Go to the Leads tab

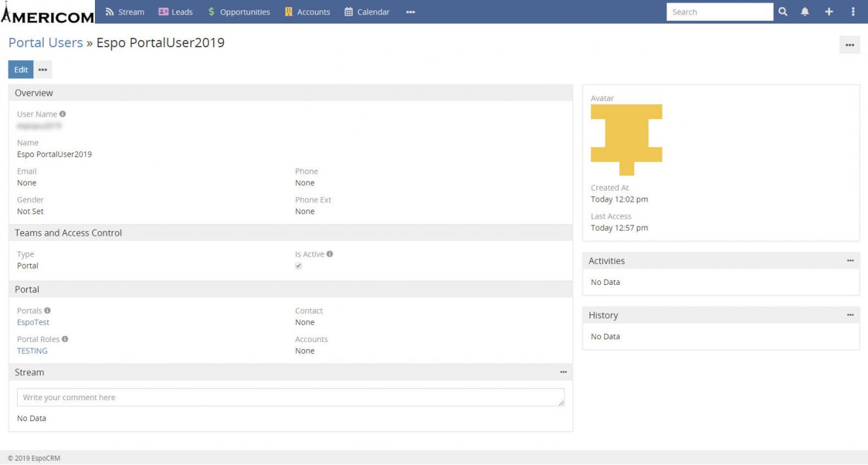point(175,12)
